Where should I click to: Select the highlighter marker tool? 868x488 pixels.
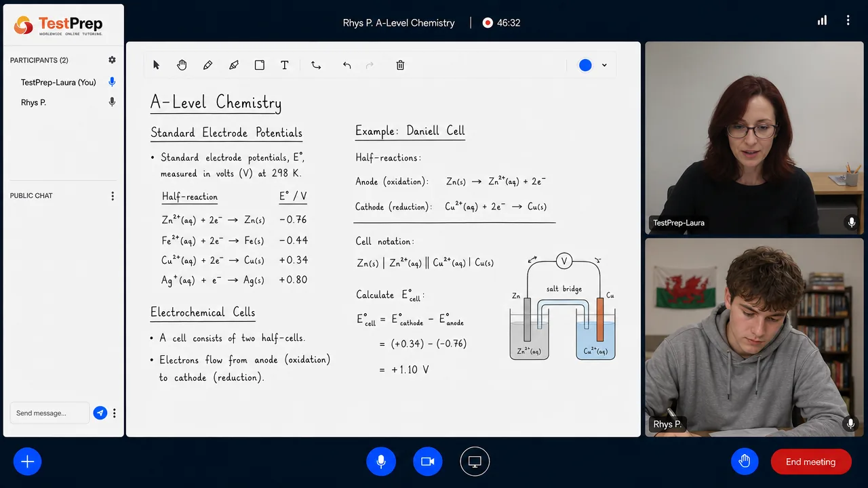tap(234, 65)
